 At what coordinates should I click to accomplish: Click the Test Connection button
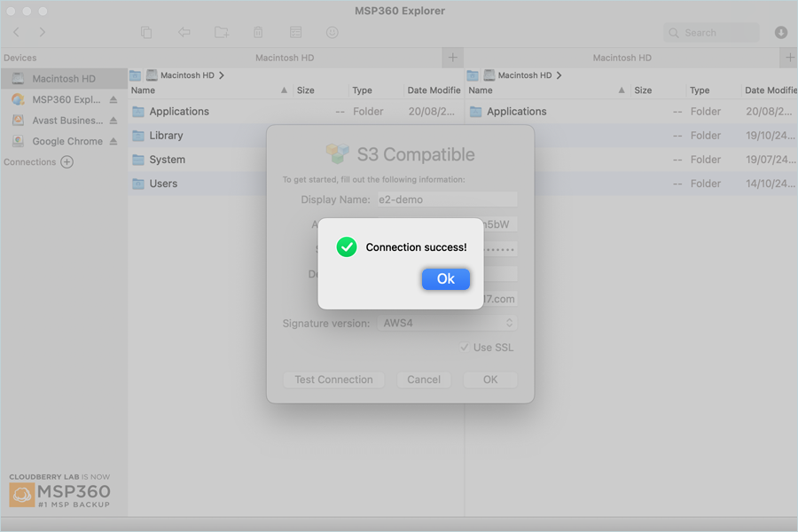point(333,379)
